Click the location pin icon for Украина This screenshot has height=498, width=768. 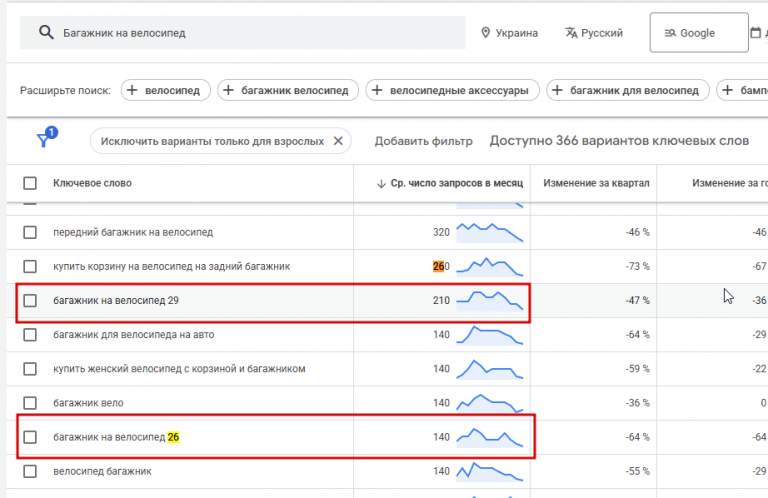tap(486, 33)
